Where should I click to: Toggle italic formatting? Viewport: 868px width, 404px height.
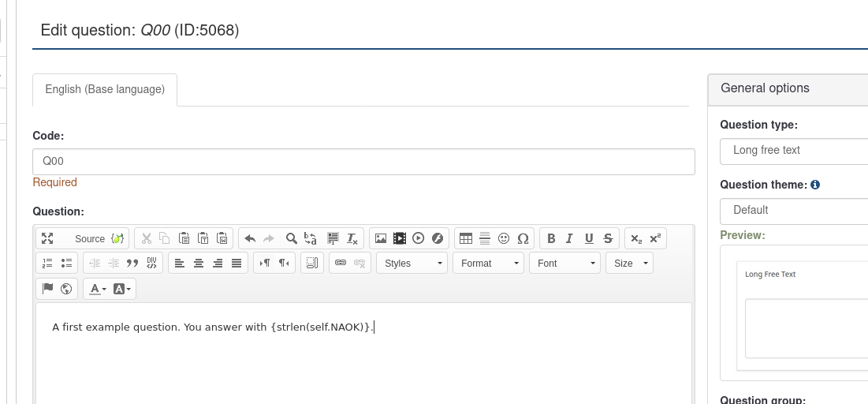tap(569, 238)
